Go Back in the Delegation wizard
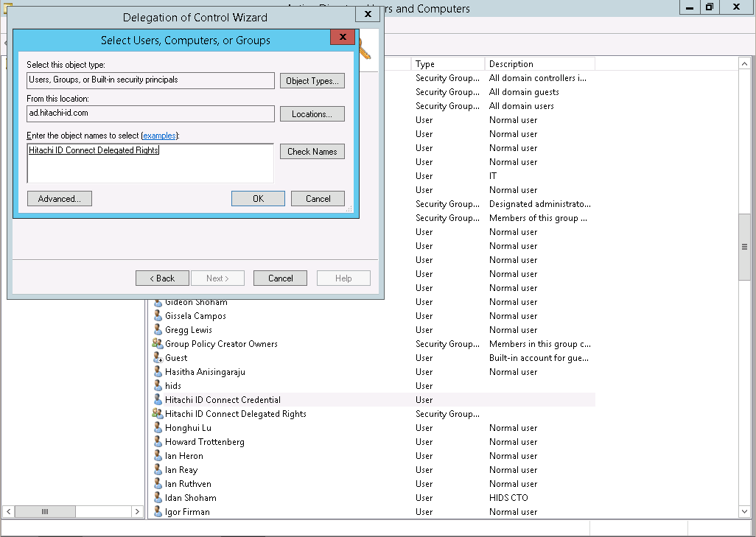 (162, 278)
